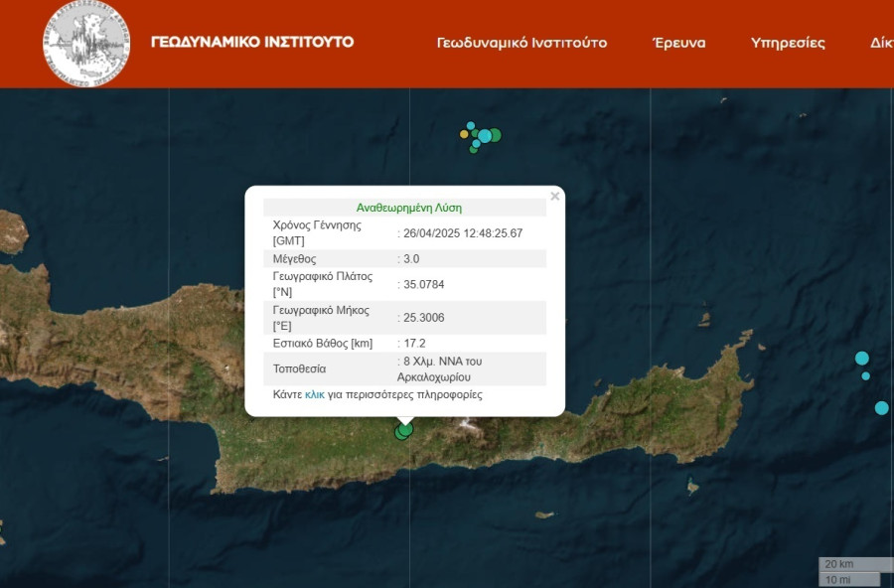
Task: Open the Υπηρεσίες menu
Action: click(788, 43)
